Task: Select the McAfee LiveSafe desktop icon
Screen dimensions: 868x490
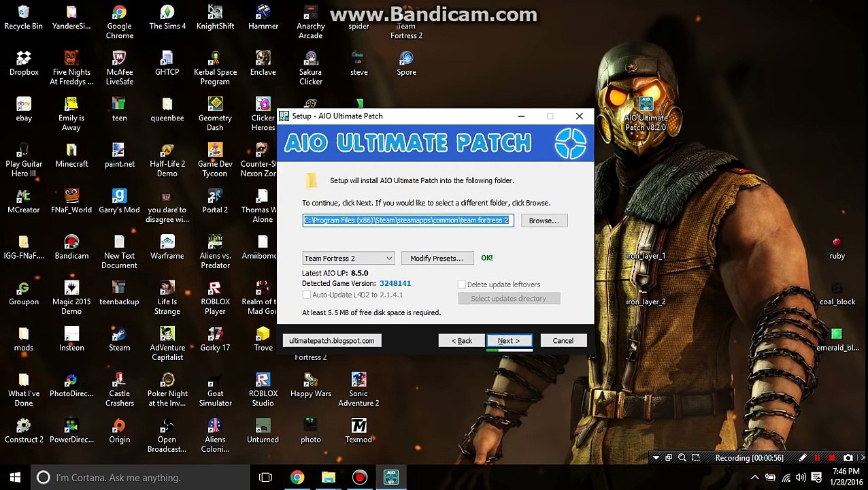Action: 119,68
